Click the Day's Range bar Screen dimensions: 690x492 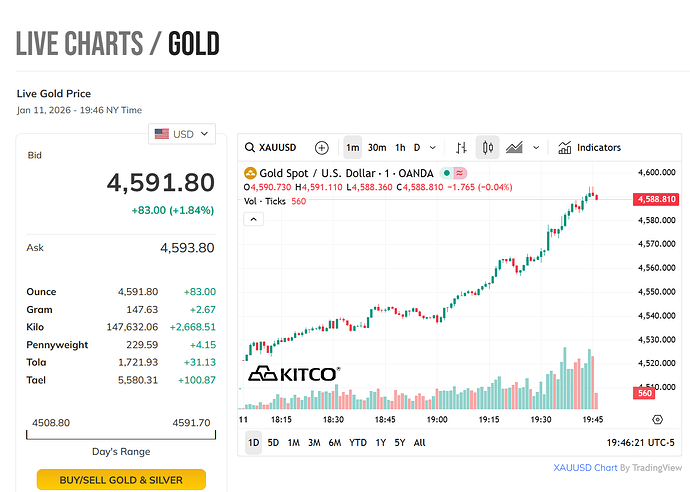121,434
